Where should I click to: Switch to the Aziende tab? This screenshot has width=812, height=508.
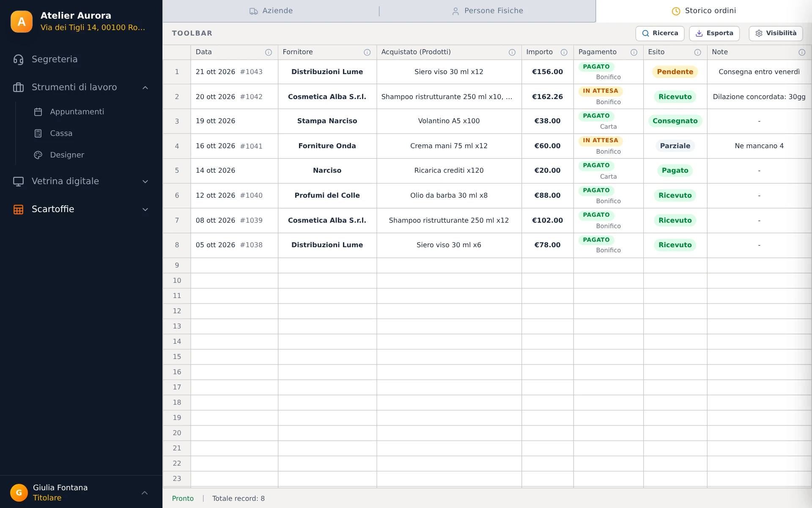point(271,11)
